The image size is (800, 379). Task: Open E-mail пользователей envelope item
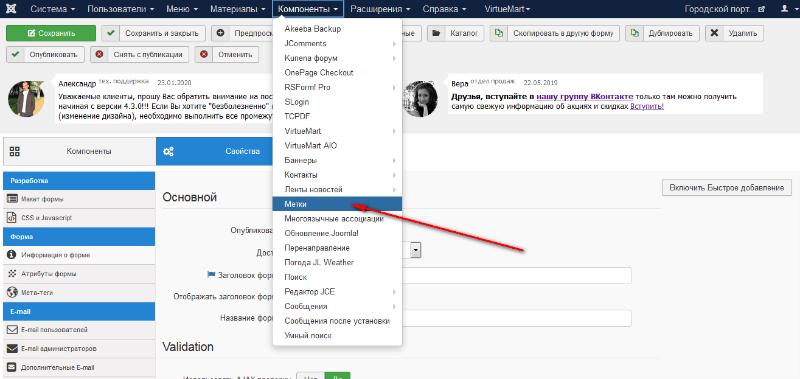[79, 330]
